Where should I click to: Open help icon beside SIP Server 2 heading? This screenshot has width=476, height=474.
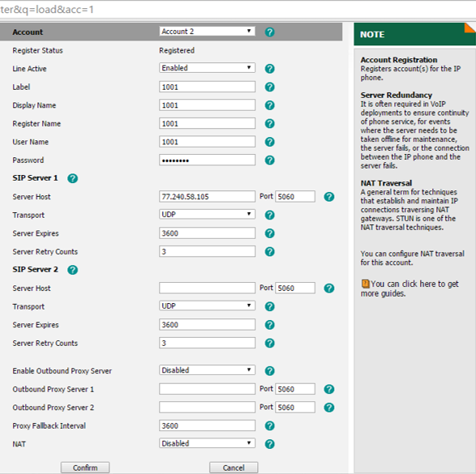(72, 270)
